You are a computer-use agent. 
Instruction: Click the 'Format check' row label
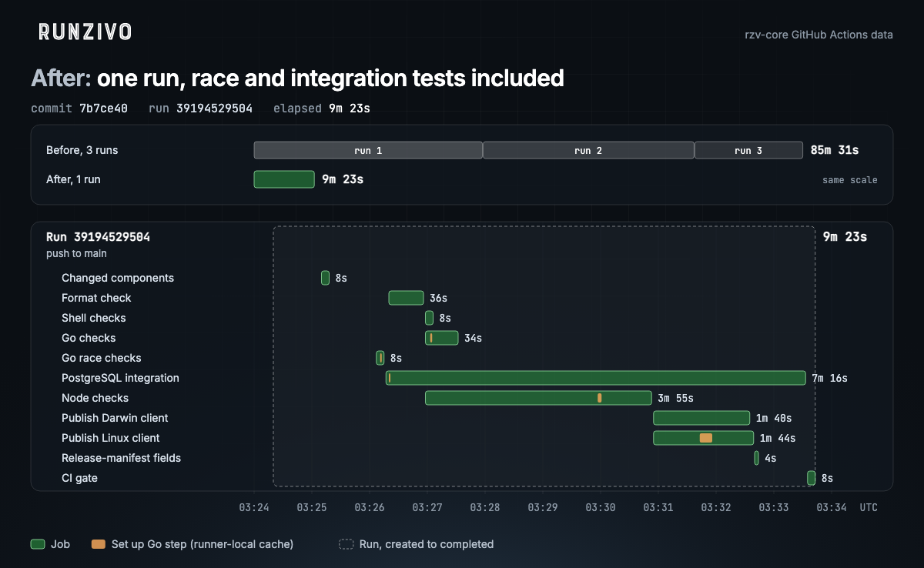click(96, 298)
